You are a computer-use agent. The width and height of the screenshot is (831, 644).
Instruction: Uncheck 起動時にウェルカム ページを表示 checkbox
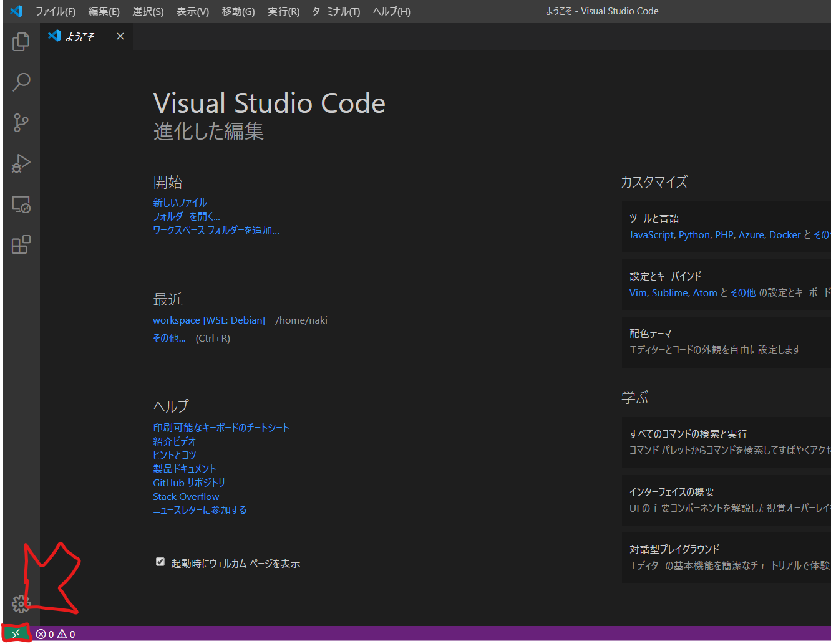160,562
